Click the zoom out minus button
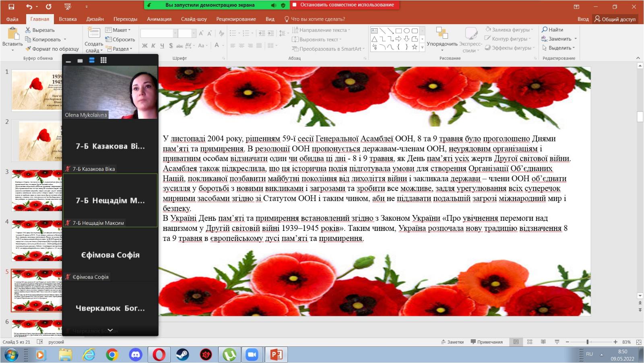The image size is (644, 363). click(568, 342)
